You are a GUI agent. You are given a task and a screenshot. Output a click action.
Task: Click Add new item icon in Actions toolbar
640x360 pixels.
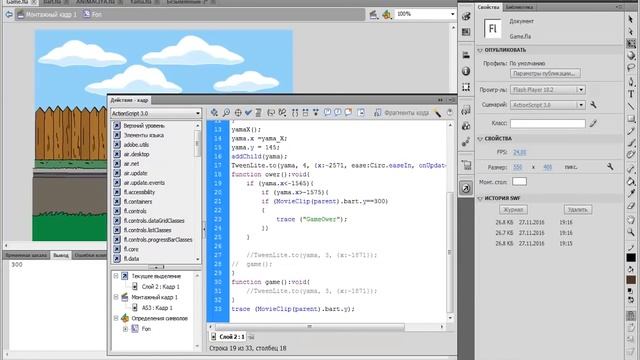[x=214, y=113]
